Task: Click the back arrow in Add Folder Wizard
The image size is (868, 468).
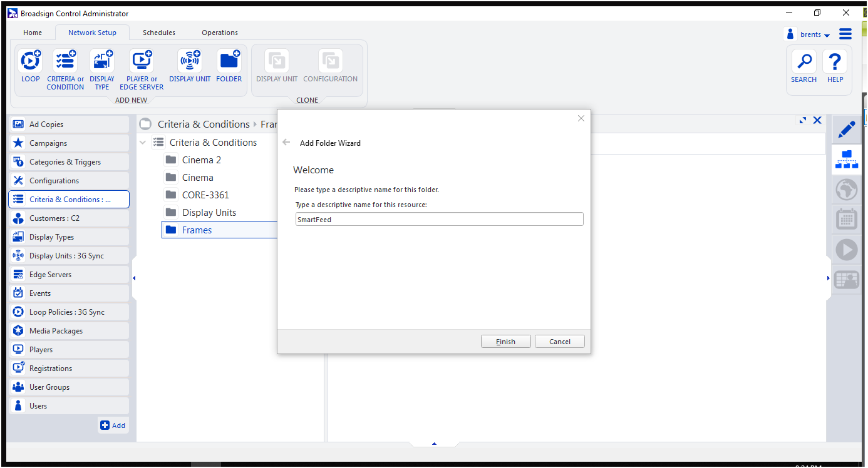Action: coord(287,143)
